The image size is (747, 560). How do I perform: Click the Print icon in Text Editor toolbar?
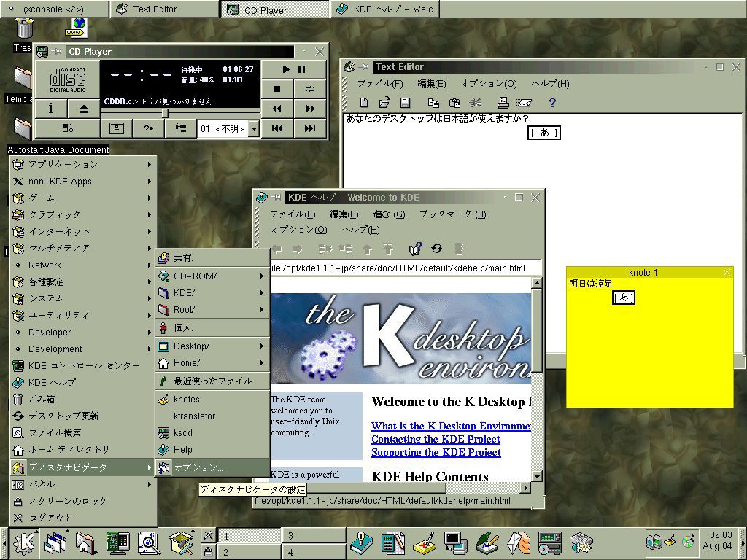pos(503,103)
